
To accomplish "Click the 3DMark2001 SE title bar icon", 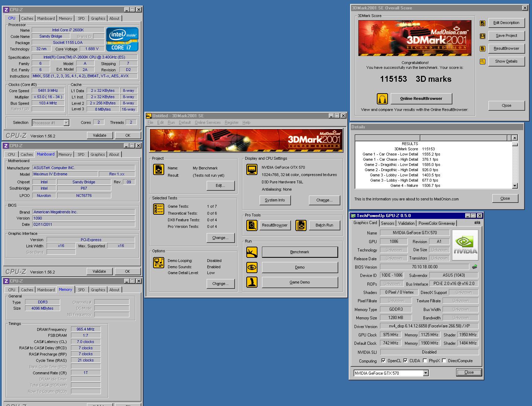I will pos(149,116).
